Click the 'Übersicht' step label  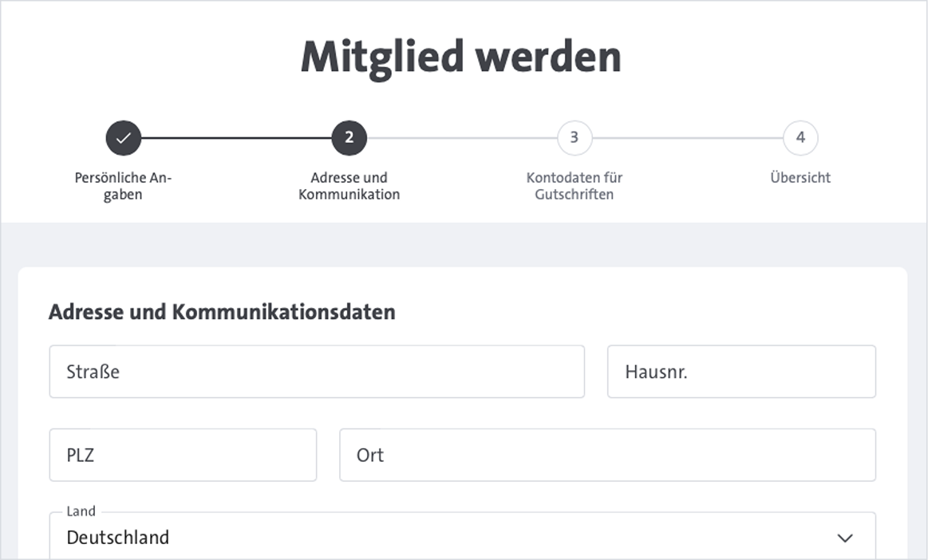pos(800,178)
